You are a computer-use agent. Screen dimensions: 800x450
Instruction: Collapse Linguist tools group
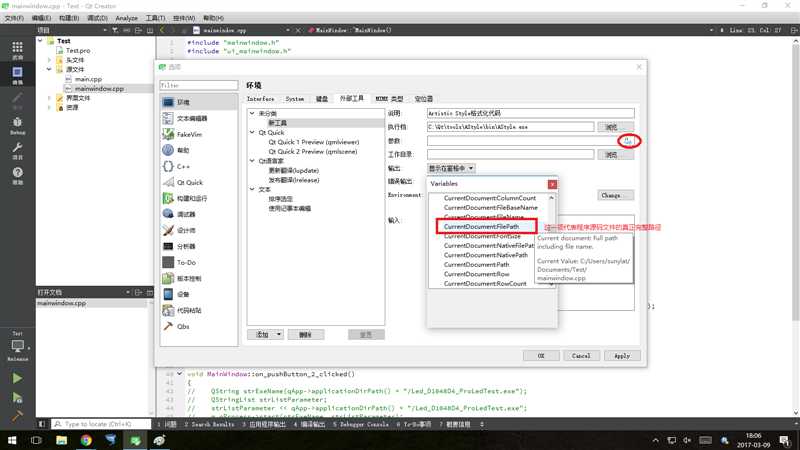pyautogui.click(x=252, y=161)
